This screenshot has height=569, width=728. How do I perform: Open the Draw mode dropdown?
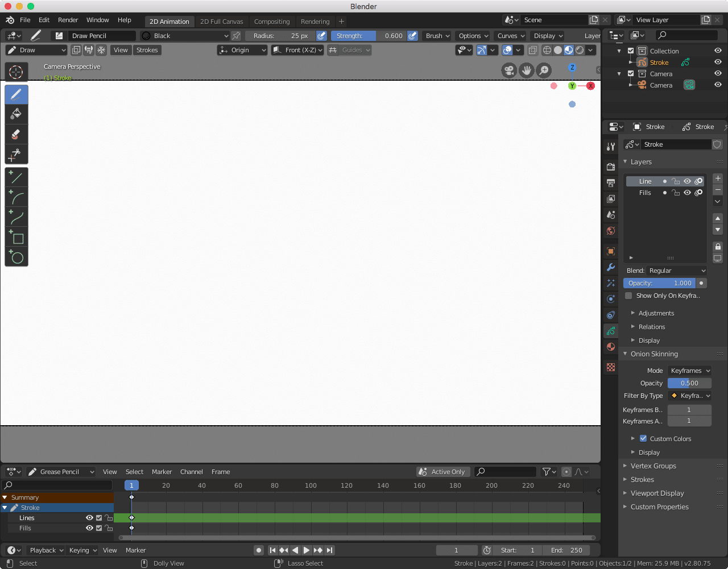(x=36, y=50)
